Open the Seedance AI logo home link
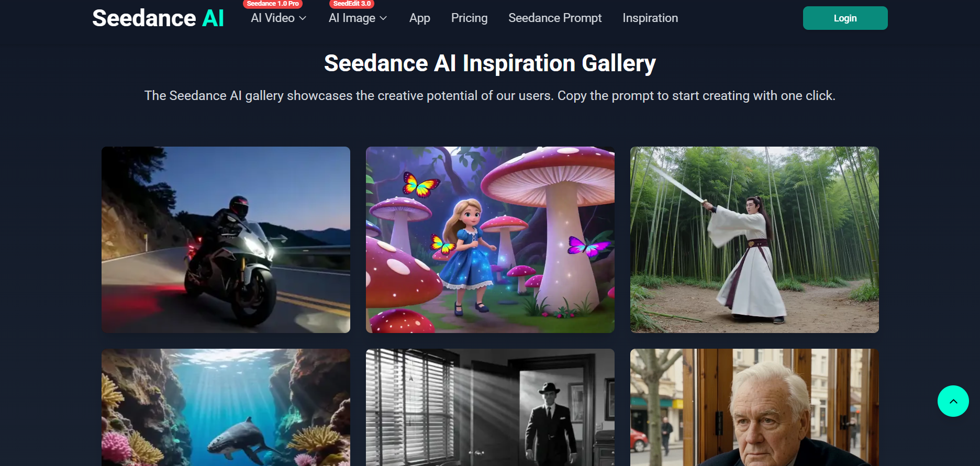Screen dimensions: 980x466 pos(158,18)
